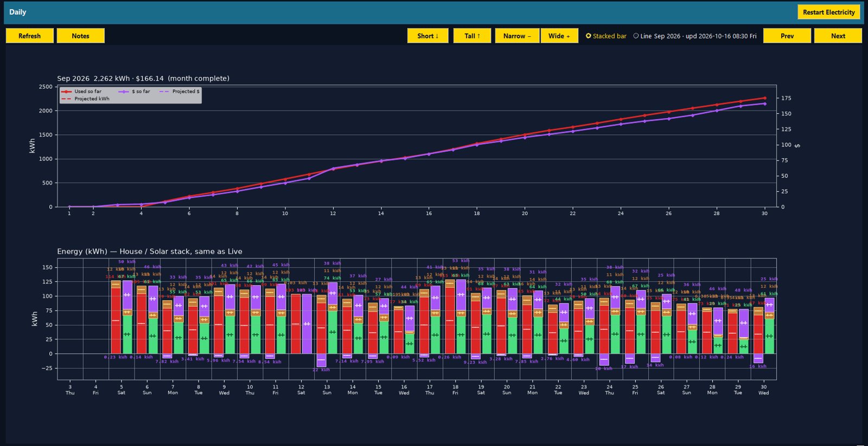Click the Energy (kWh) House / Solar stack title
Viewport: 868px width, 446px height.
pyautogui.click(x=150, y=251)
